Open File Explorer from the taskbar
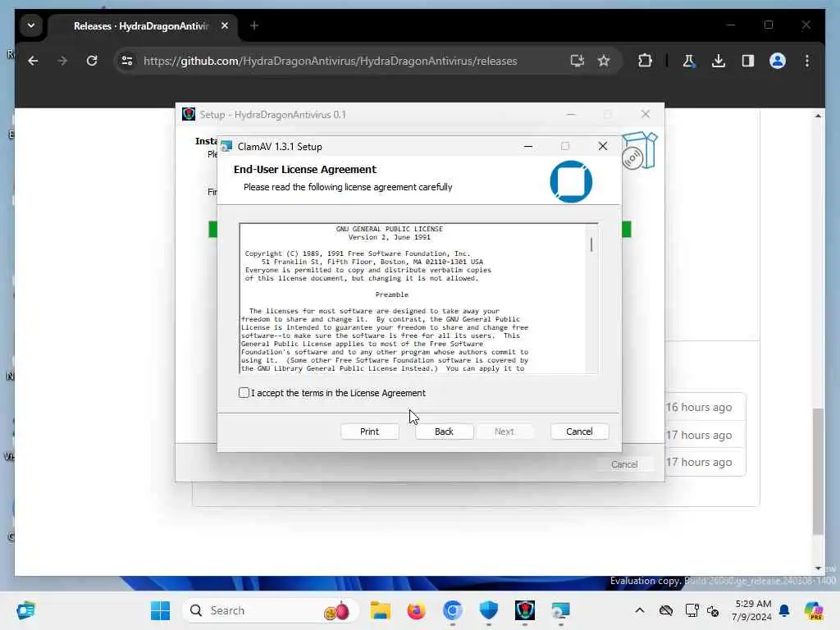840x630 pixels. coord(381,610)
